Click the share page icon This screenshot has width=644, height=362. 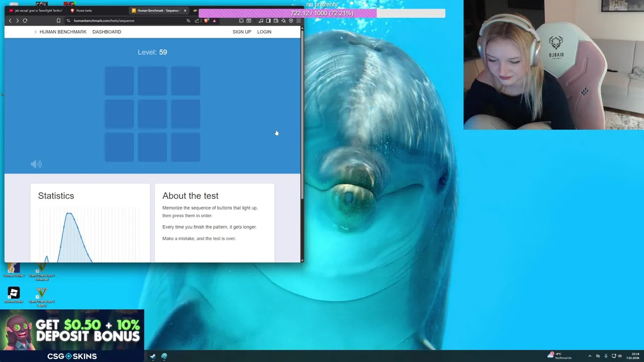pos(197,21)
